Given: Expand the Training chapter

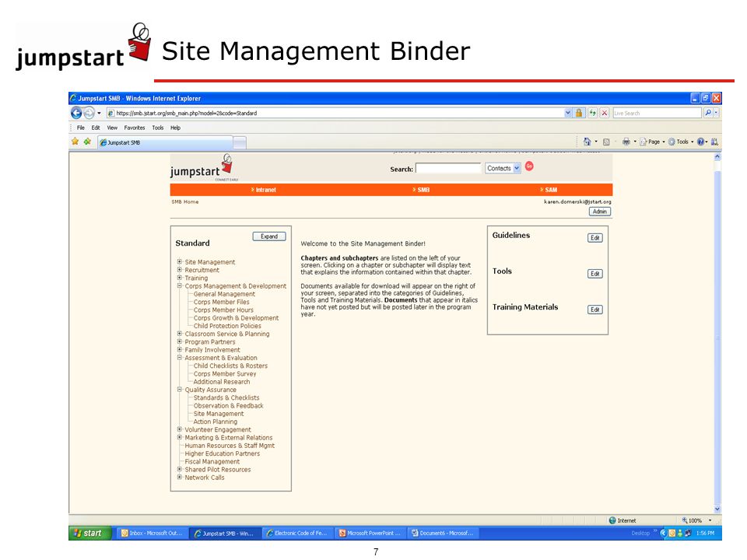Looking at the screenshot, I should [180, 278].
